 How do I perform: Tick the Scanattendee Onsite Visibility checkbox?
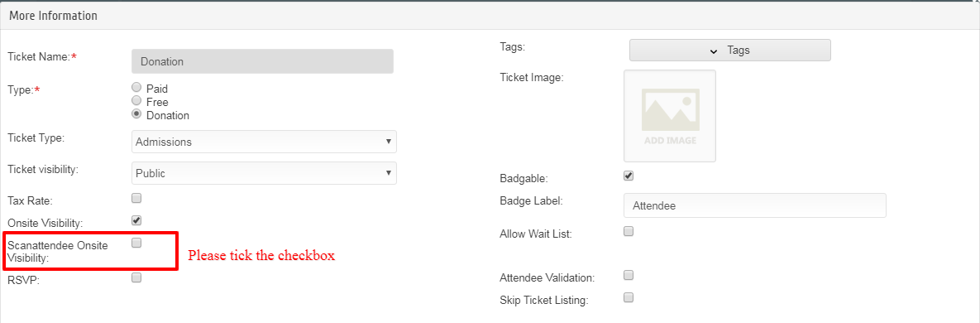(137, 243)
